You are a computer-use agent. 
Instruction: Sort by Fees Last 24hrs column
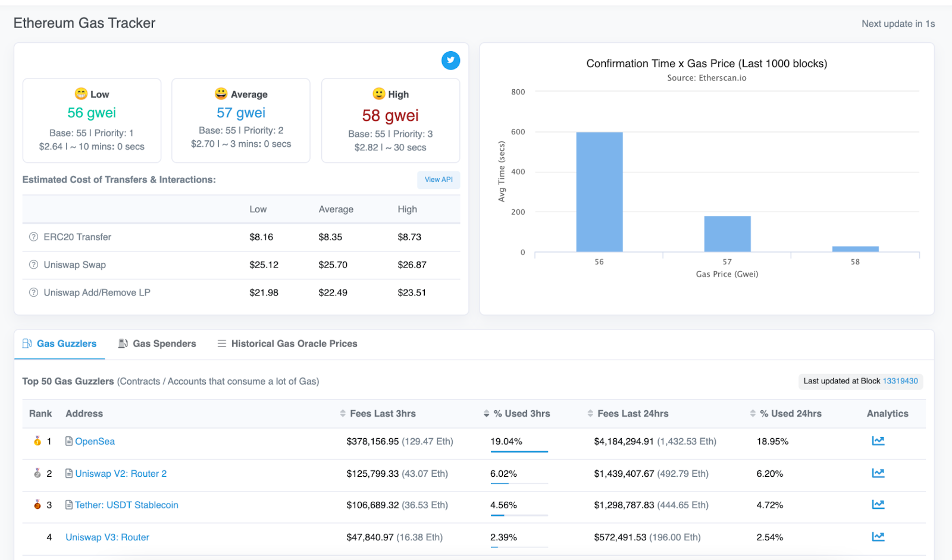[628, 414]
